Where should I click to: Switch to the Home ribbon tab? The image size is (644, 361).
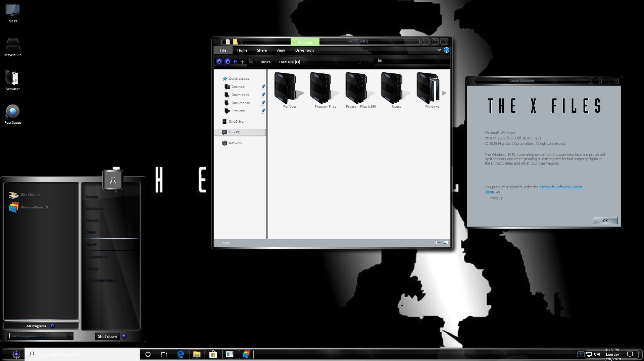pyautogui.click(x=242, y=50)
